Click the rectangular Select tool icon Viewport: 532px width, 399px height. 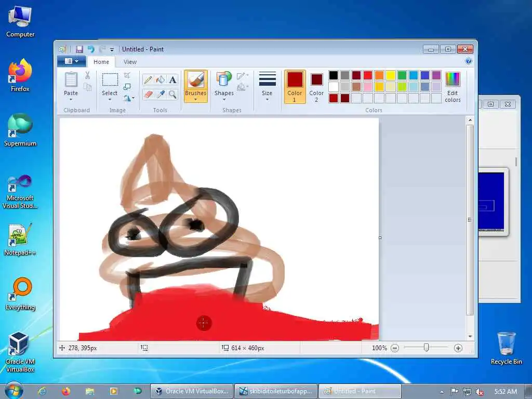click(110, 80)
